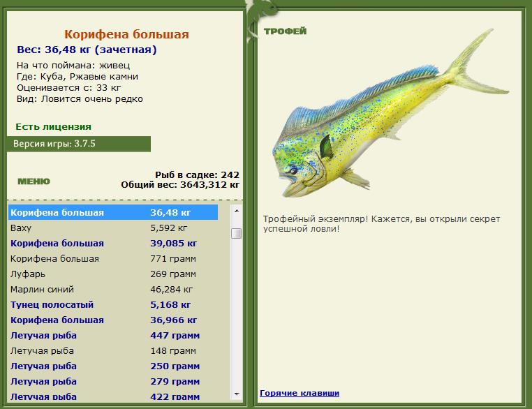Viewport: 532px width, 409px height.
Task: Click the Где: Куба, Ржавые камни line
Action: click(77, 76)
